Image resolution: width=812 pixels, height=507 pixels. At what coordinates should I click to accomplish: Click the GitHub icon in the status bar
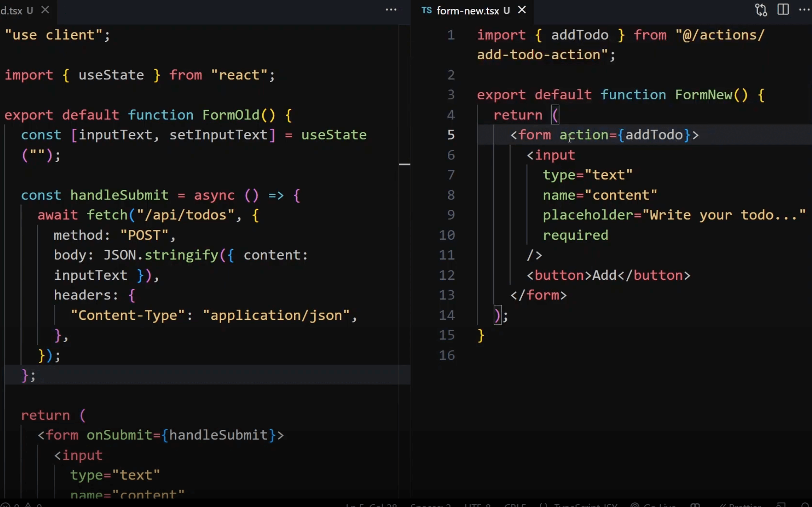click(x=695, y=505)
